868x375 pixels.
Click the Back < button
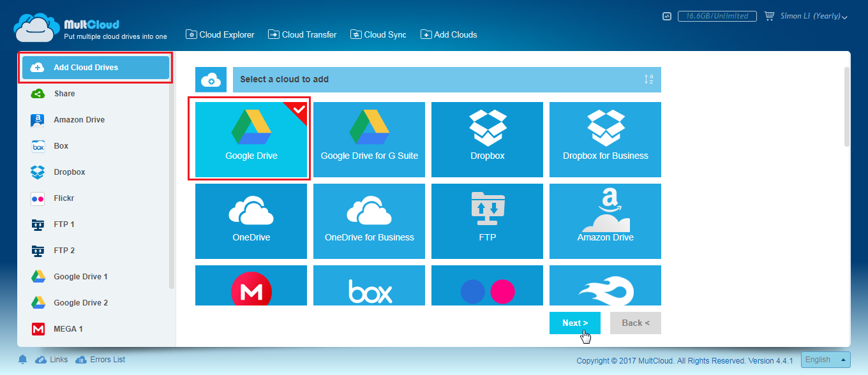pos(635,323)
